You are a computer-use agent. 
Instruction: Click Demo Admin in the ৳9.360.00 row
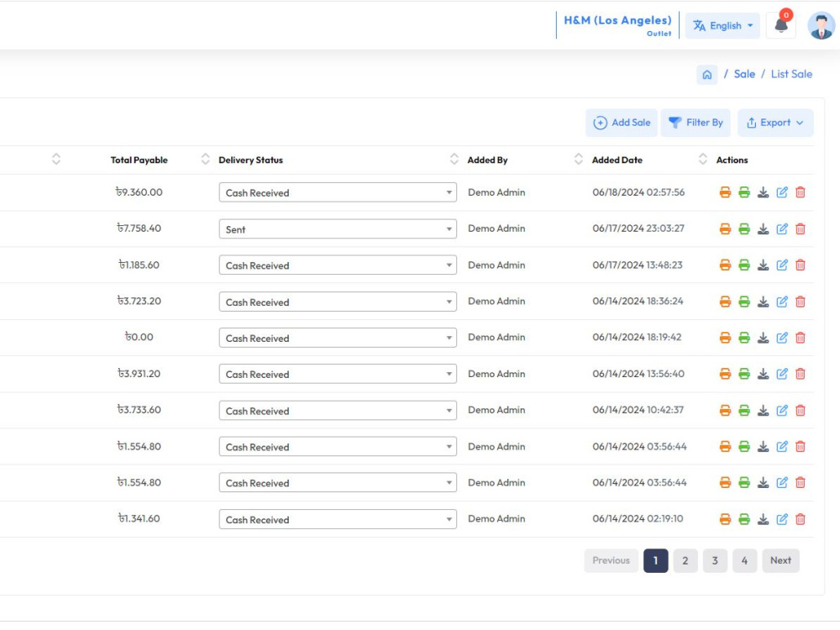pyautogui.click(x=496, y=192)
